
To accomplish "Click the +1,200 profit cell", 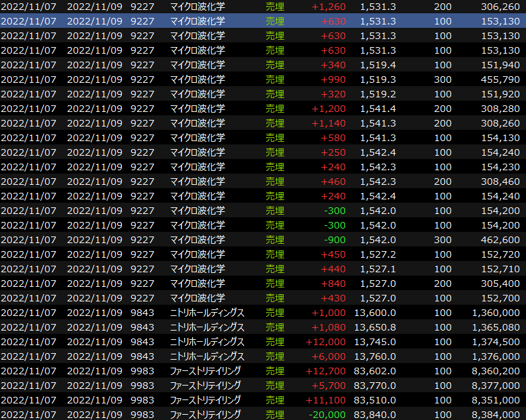I will pos(329,109).
